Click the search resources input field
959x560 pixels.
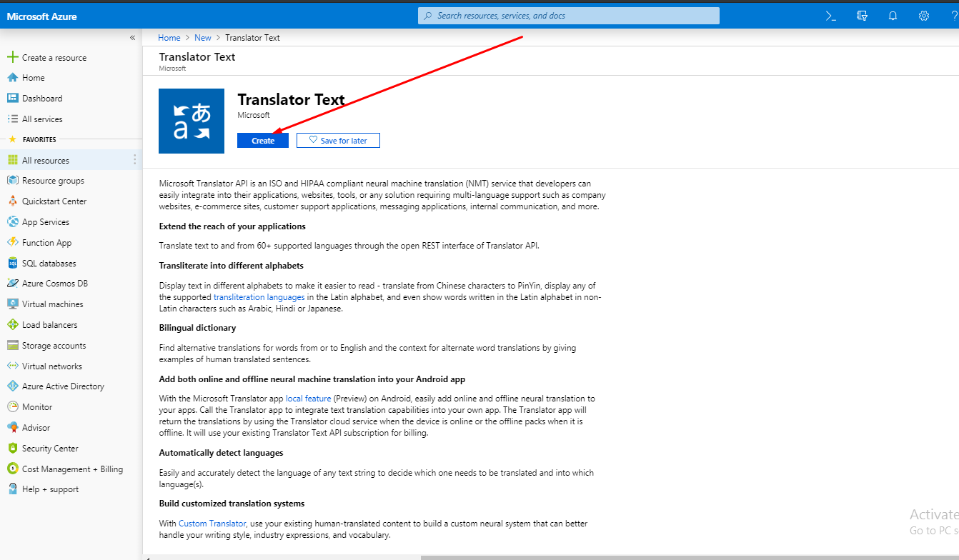click(568, 16)
